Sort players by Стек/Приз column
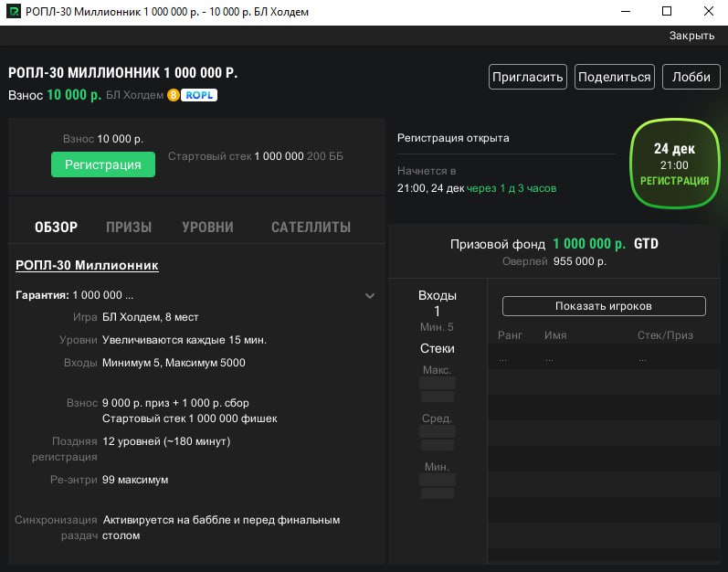 [665, 335]
